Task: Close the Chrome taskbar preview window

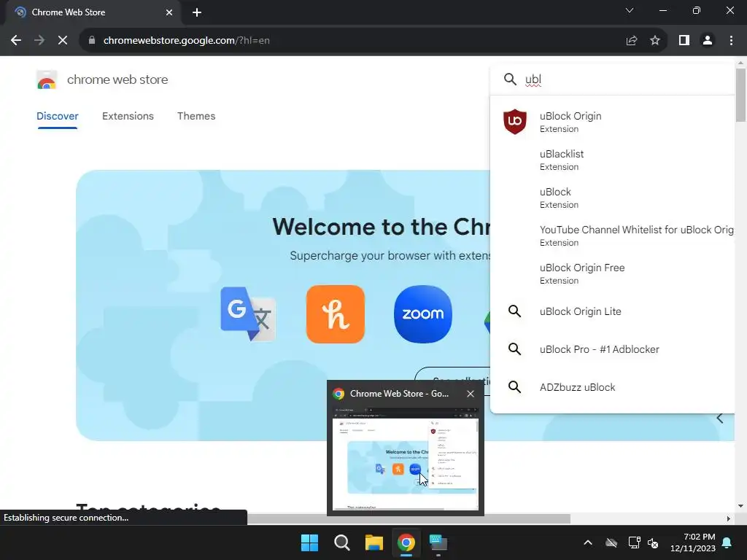Action: tap(471, 394)
